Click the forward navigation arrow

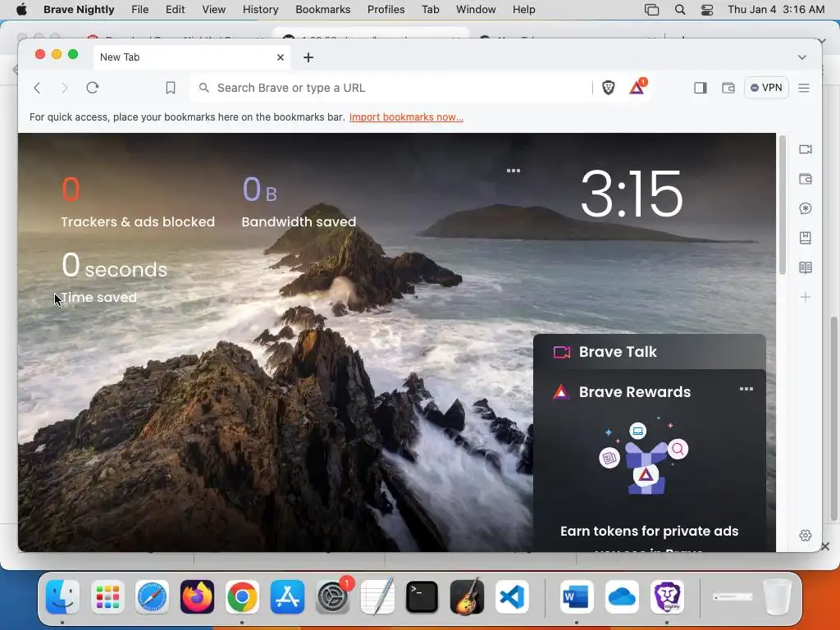tap(64, 88)
